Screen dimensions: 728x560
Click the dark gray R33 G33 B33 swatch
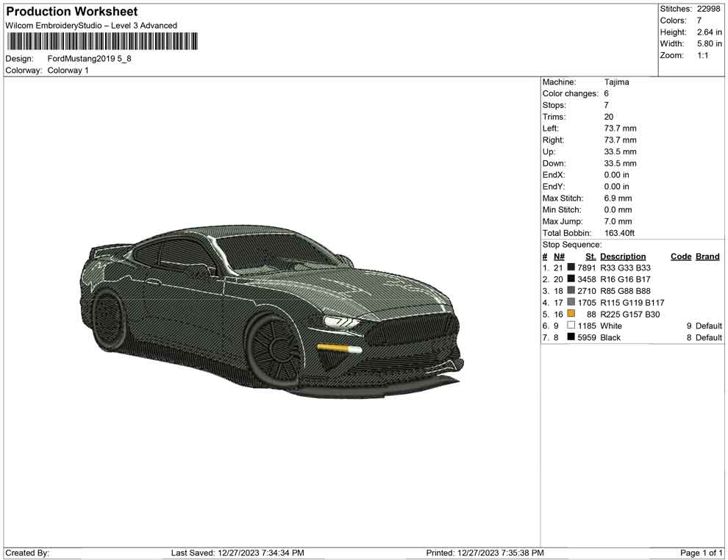point(571,268)
